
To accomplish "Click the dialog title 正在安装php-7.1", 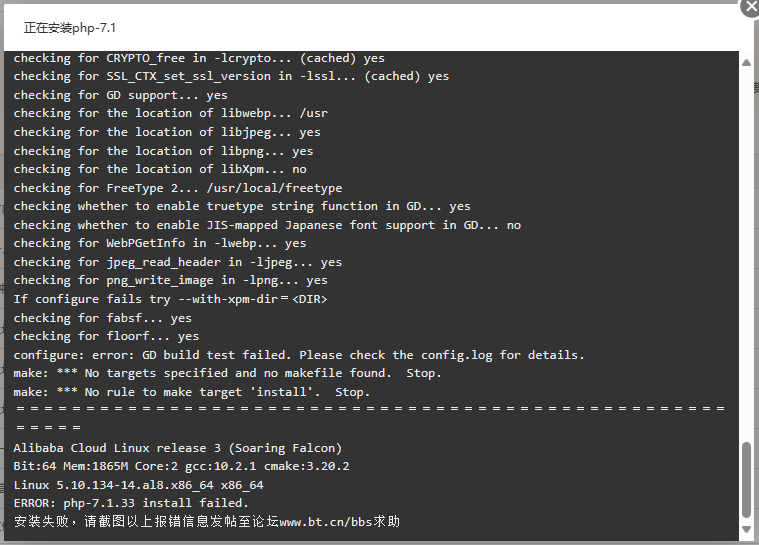I will (70, 28).
